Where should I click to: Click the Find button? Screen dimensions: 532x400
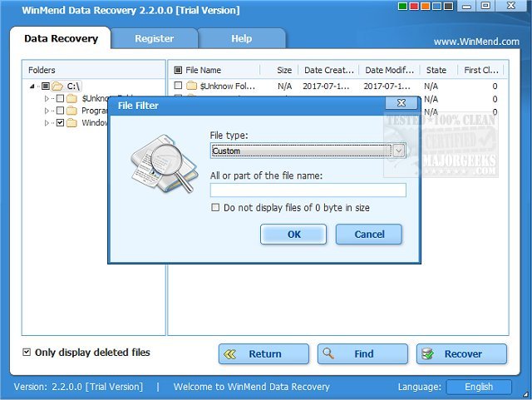(362, 353)
